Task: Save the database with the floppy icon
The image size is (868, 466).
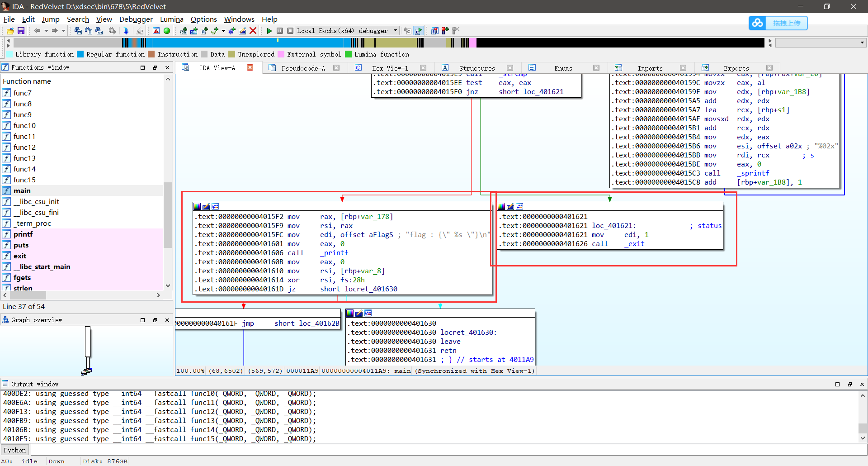Action: (21, 31)
